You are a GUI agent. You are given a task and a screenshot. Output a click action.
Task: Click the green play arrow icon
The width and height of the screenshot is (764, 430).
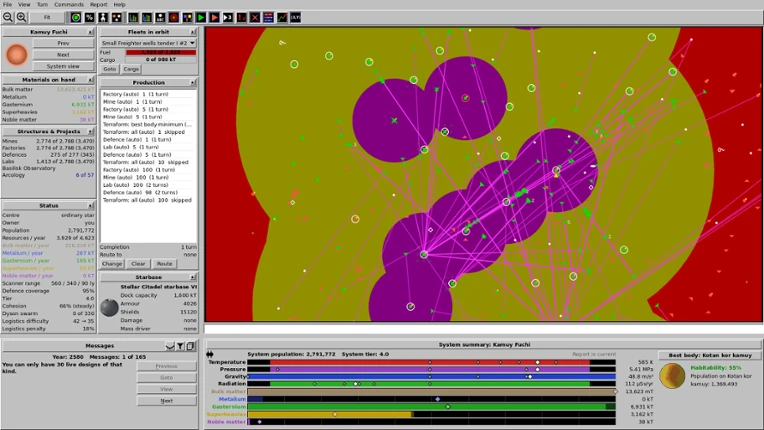[200, 18]
